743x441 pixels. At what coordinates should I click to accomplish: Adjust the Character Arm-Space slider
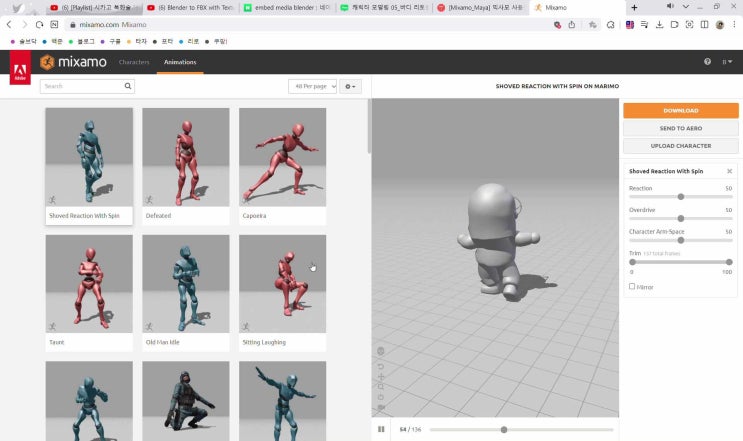680,240
